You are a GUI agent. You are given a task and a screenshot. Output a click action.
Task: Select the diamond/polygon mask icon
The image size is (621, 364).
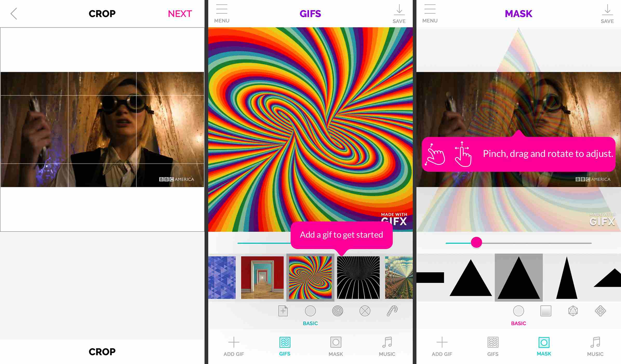(x=573, y=311)
